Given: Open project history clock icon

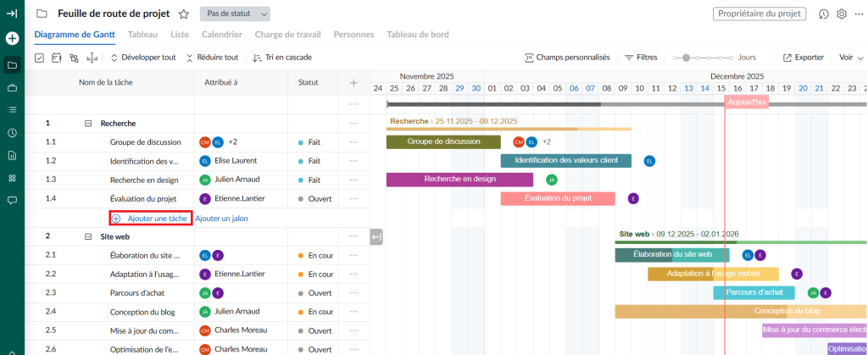Looking at the screenshot, I should 823,14.
